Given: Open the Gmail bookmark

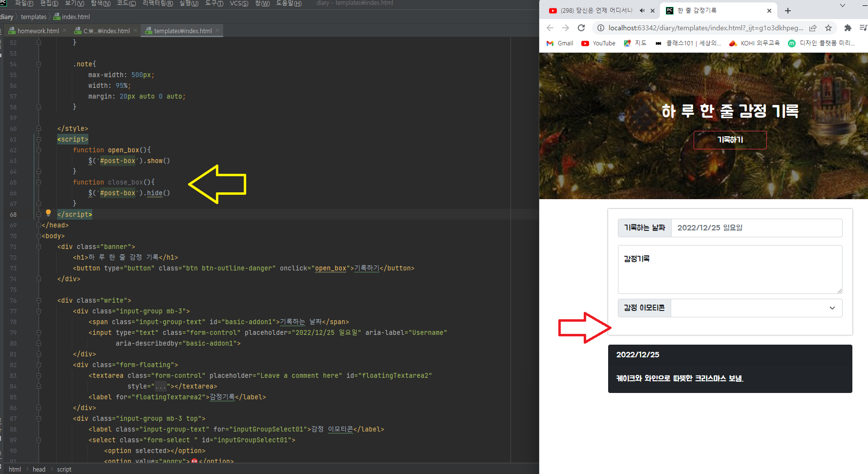Looking at the screenshot, I should (x=560, y=43).
